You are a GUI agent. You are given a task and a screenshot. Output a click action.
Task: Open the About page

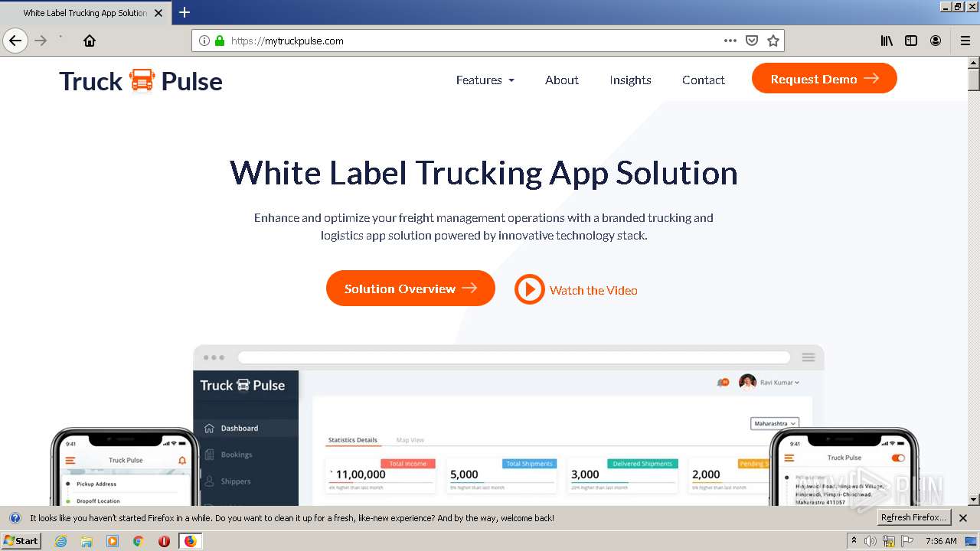pos(562,80)
